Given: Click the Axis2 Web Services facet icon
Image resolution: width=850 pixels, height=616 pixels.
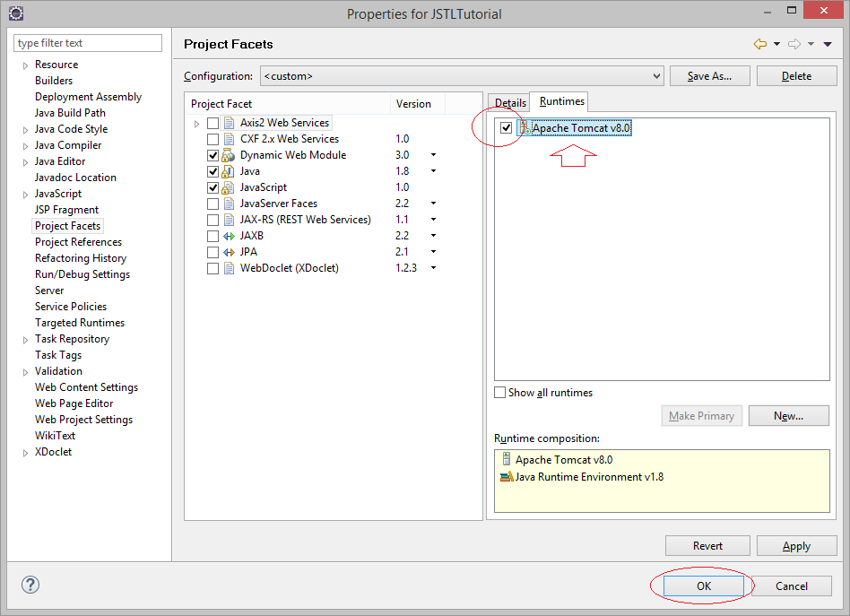Looking at the screenshot, I should click(230, 123).
